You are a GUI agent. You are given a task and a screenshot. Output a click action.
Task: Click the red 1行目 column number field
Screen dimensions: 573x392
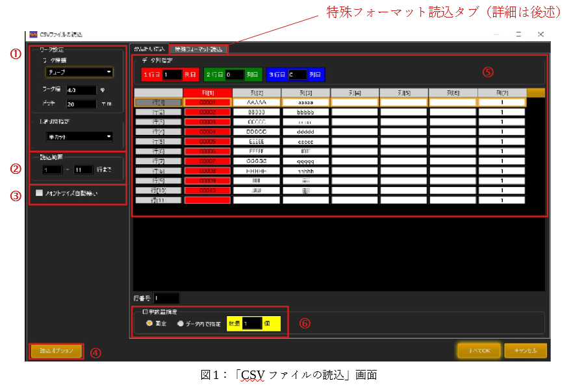(172, 75)
